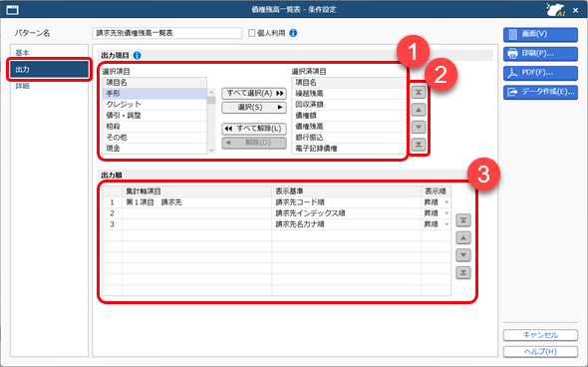The width and height of the screenshot is (588, 367).
Task: Click 第1項目 請求先 cell in 出力順
Action: pyautogui.click(x=197, y=202)
